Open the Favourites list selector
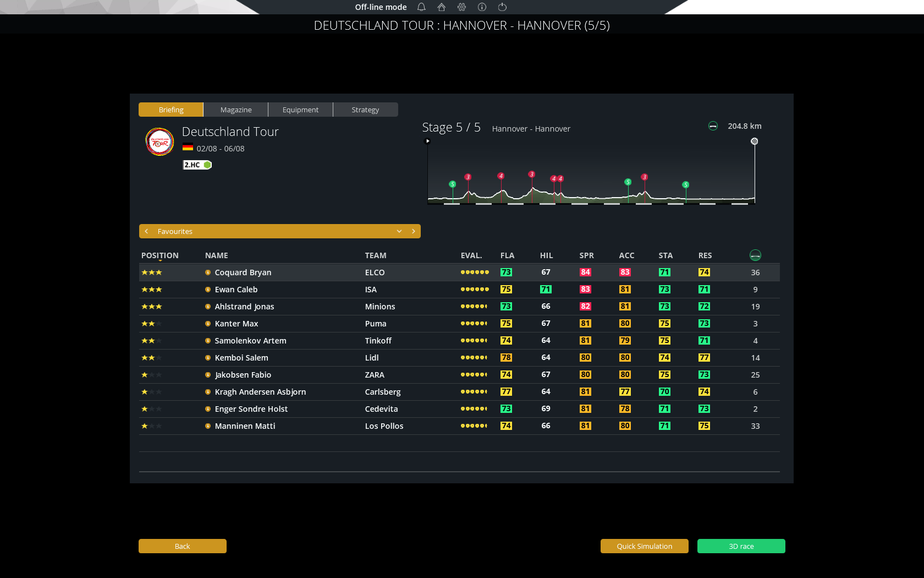The width and height of the screenshot is (924, 578). coord(280,231)
